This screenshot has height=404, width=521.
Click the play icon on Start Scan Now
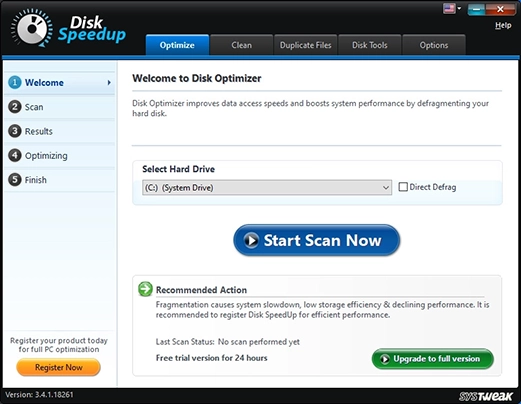pos(251,240)
